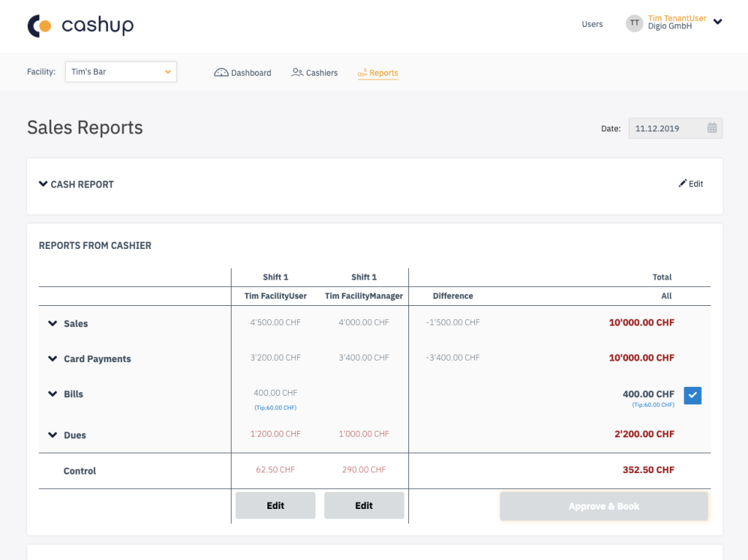The image size is (748, 560).
Task: Click the Tim FacilityManager column header
Action: coord(364,296)
